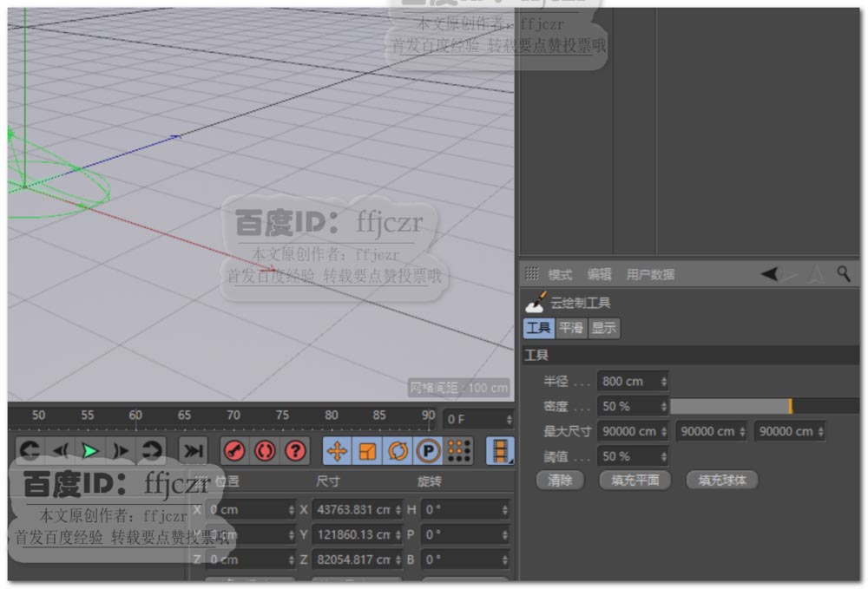The image size is (868, 589).
Task: Click the red X axis arrow in viewport
Action: pyautogui.click(x=270, y=271)
